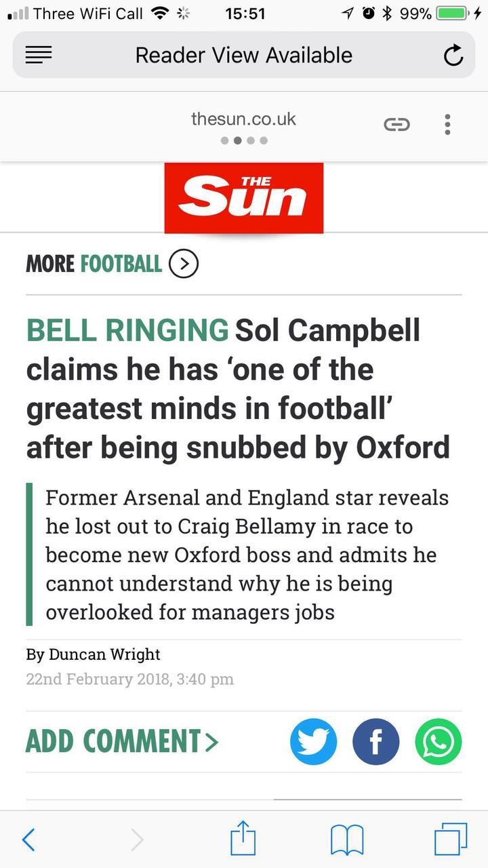The width and height of the screenshot is (488, 868).
Task: Tap Reader View Available label
Action: [x=244, y=56]
